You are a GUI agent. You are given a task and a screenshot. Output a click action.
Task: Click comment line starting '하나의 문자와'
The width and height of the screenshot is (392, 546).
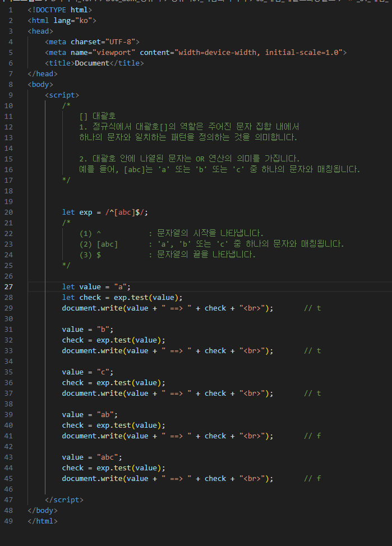(x=188, y=137)
